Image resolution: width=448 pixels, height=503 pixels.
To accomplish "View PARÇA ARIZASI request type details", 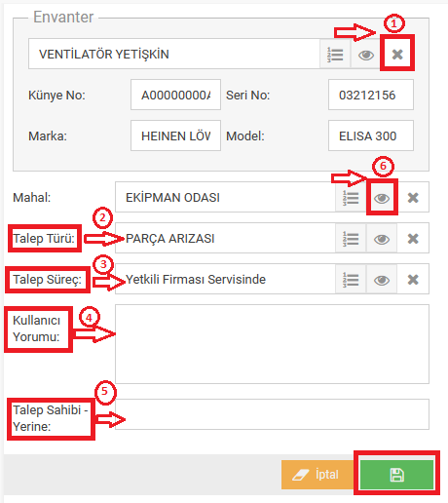I will pyautogui.click(x=382, y=238).
